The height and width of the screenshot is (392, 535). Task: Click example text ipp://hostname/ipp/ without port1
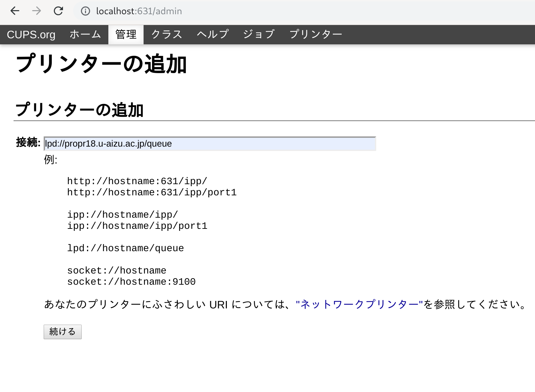point(123,215)
